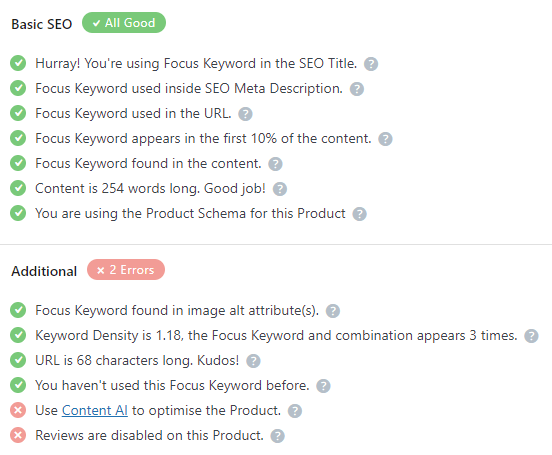Click the All Good status badge

click(x=124, y=23)
